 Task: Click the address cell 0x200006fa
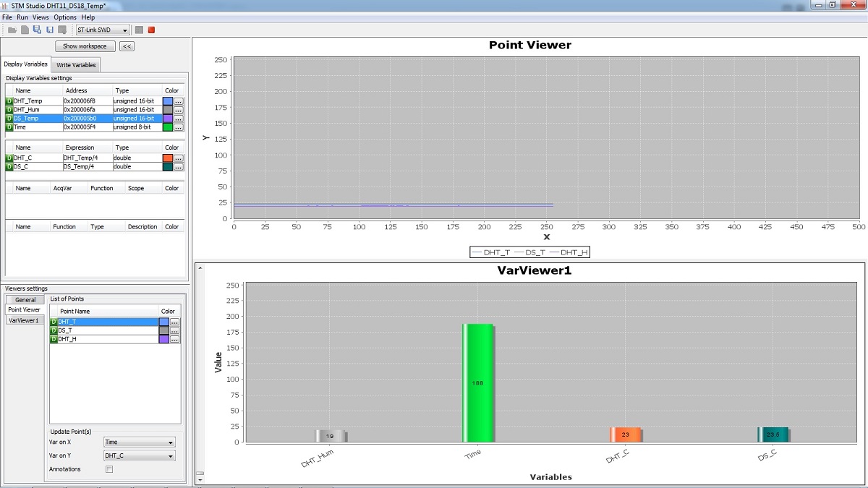click(x=88, y=110)
